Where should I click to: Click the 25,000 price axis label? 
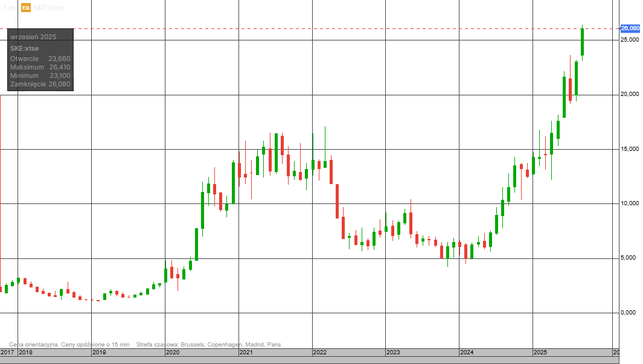click(x=630, y=40)
